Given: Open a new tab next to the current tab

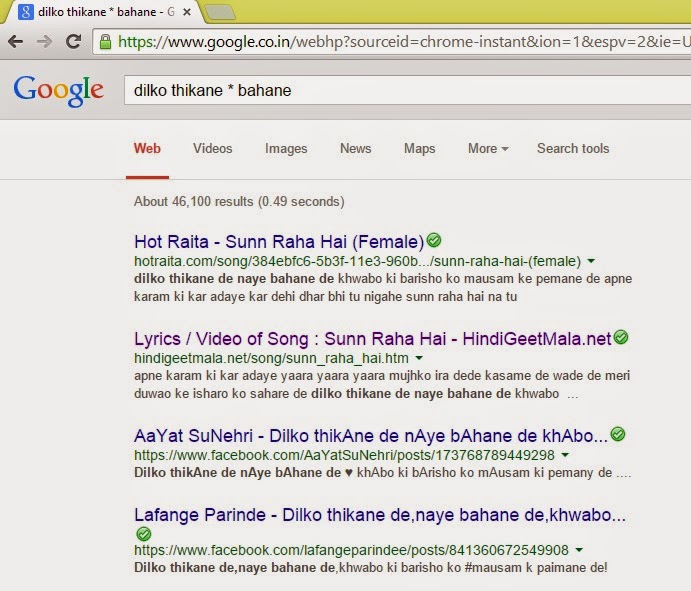Looking at the screenshot, I should pos(220,12).
